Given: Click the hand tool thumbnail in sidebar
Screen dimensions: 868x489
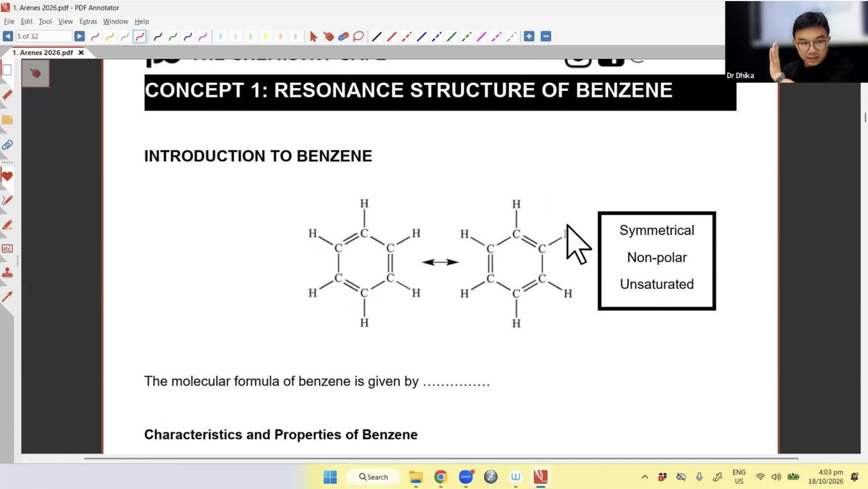Looking at the screenshot, I should (36, 73).
